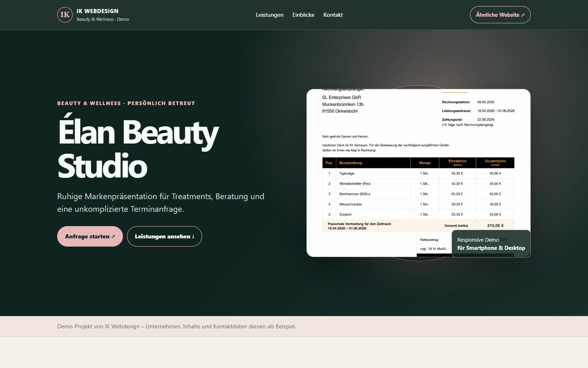Click the IK logo circle
This screenshot has width=588, height=368.
65,15
